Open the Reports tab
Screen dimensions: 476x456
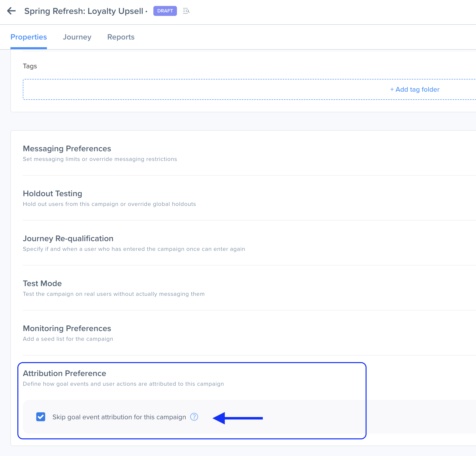pos(121,37)
